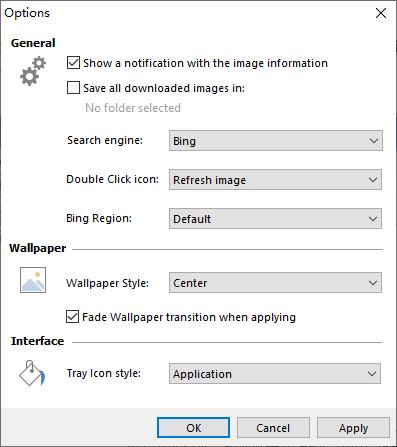The height and width of the screenshot is (447, 397).
Task: Open the Bing Region dropdown
Action: [275, 219]
